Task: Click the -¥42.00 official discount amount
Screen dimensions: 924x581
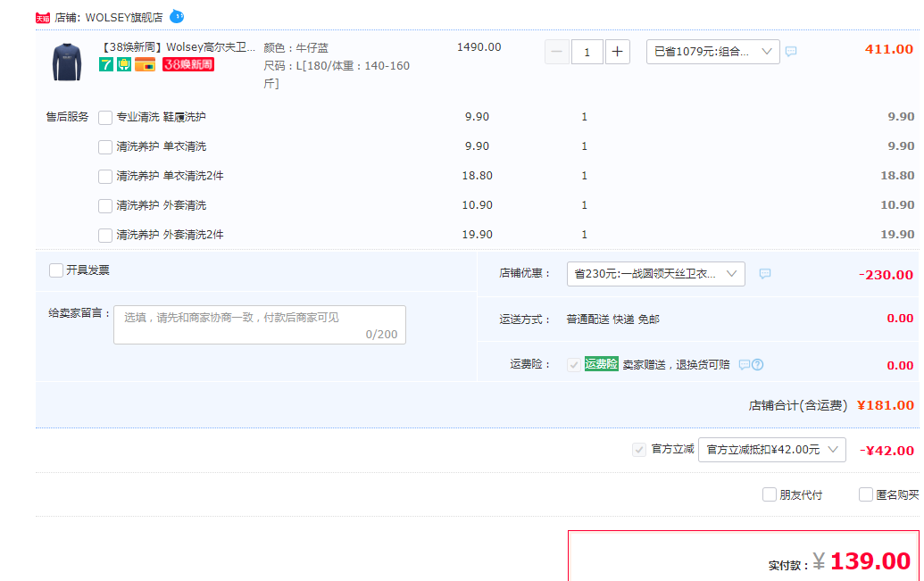Action: coord(887,451)
